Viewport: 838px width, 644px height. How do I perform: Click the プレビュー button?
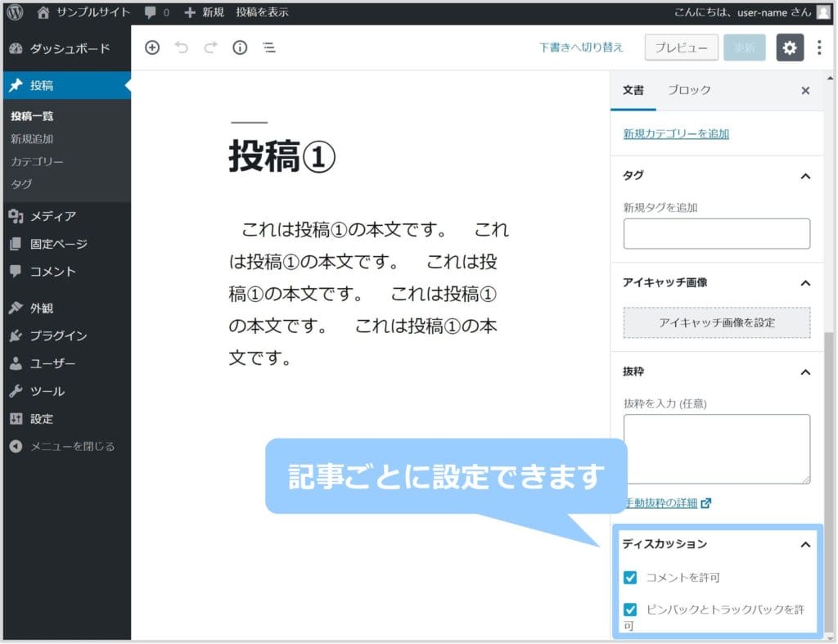point(681,47)
